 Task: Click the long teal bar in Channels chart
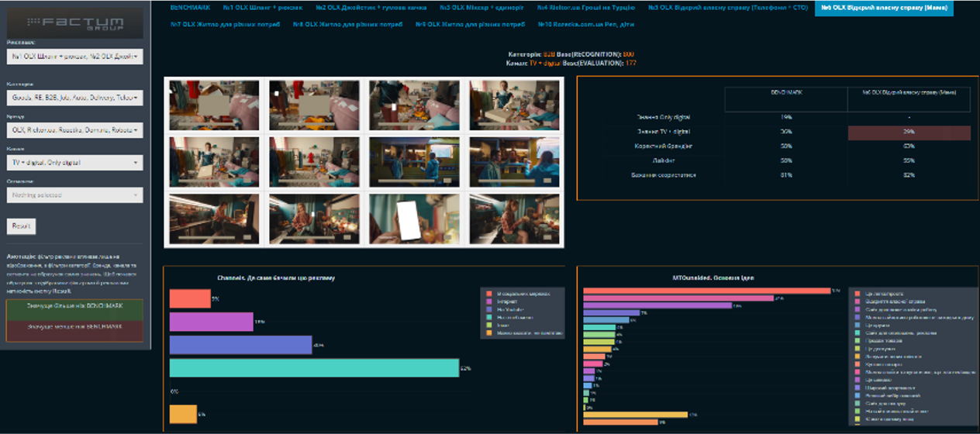click(314, 368)
